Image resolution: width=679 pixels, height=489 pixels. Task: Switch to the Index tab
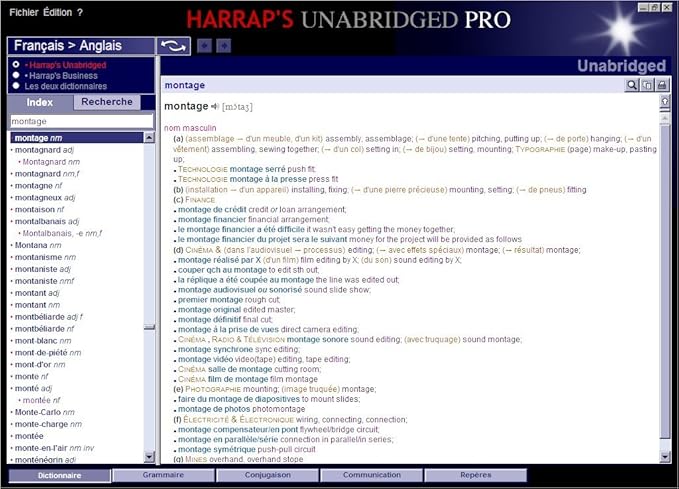(40, 102)
